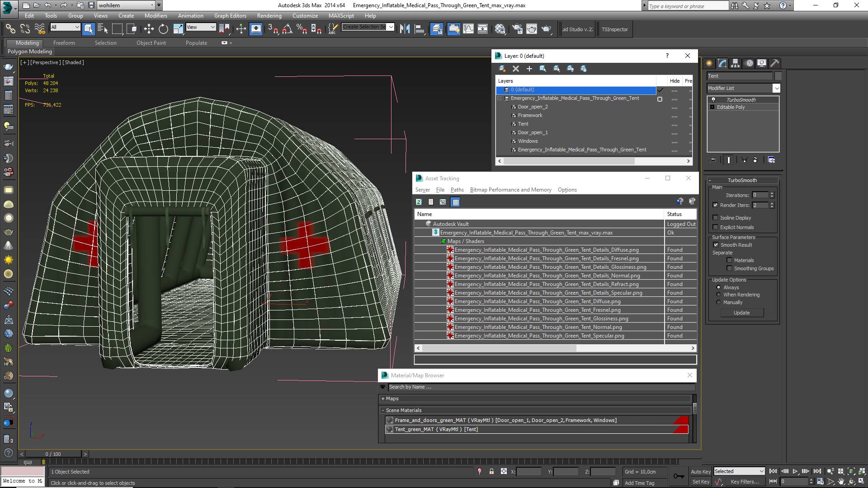Open the Utilities hammer panel tab

pos(774,63)
